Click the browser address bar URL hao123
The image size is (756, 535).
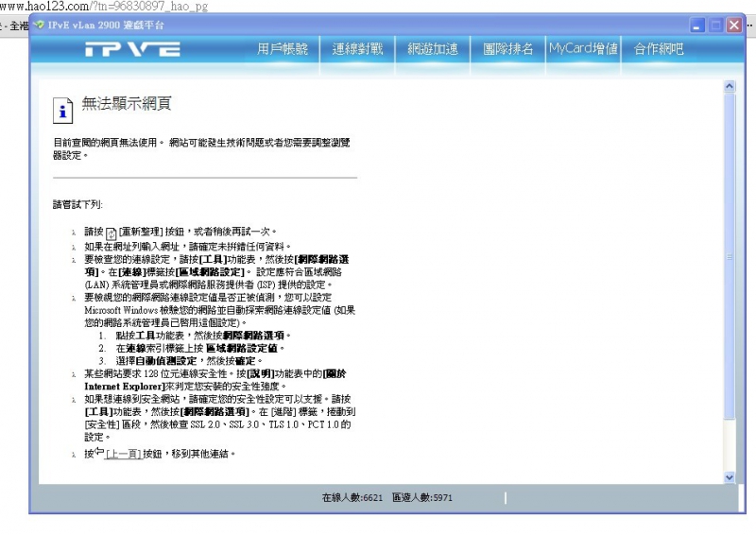tap(104, 7)
